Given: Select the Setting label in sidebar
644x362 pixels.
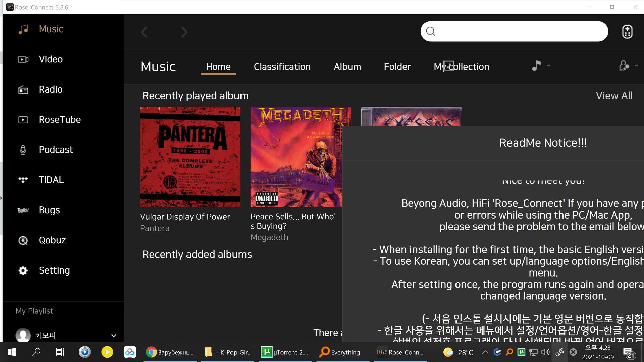Looking at the screenshot, I should click(x=54, y=270).
